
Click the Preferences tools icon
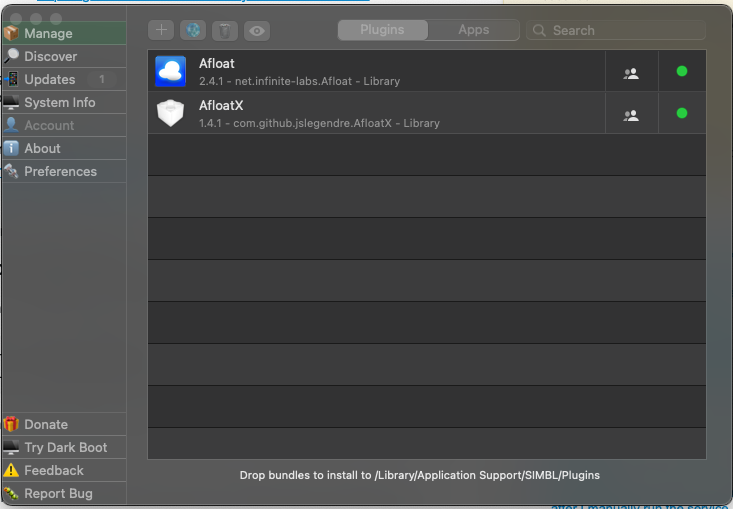pyautogui.click(x=11, y=171)
